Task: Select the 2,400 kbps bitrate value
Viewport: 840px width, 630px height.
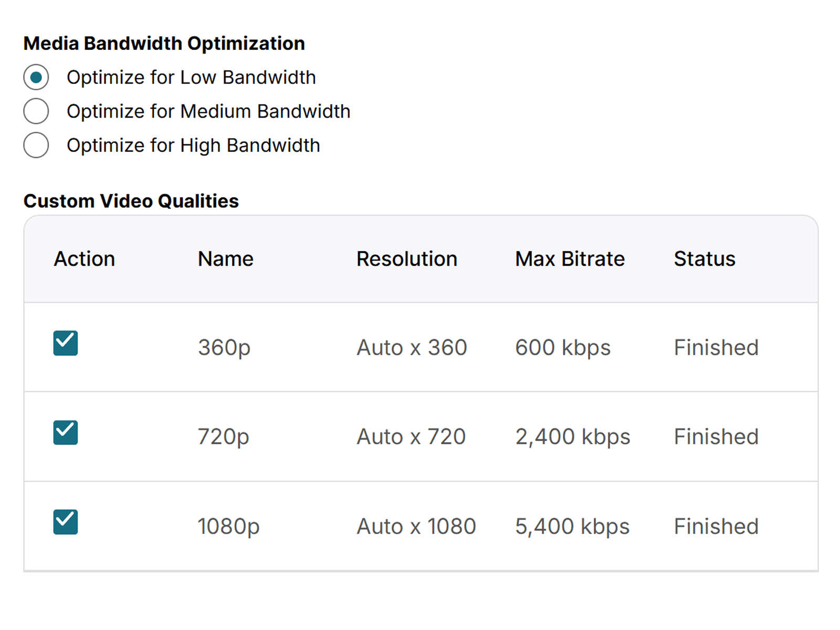Action: (x=573, y=437)
